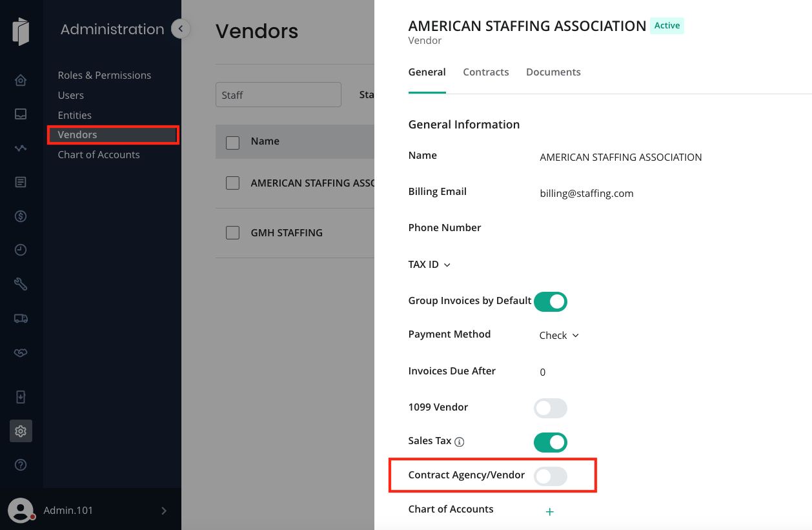Open Roles & Permissions in Administration
The width and height of the screenshot is (812, 530).
tap(105, 76)
